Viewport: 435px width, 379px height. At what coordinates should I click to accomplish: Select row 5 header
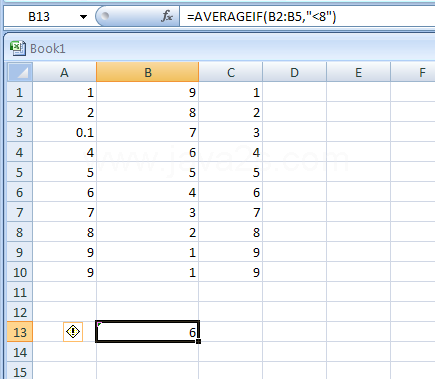pos(20,172)
